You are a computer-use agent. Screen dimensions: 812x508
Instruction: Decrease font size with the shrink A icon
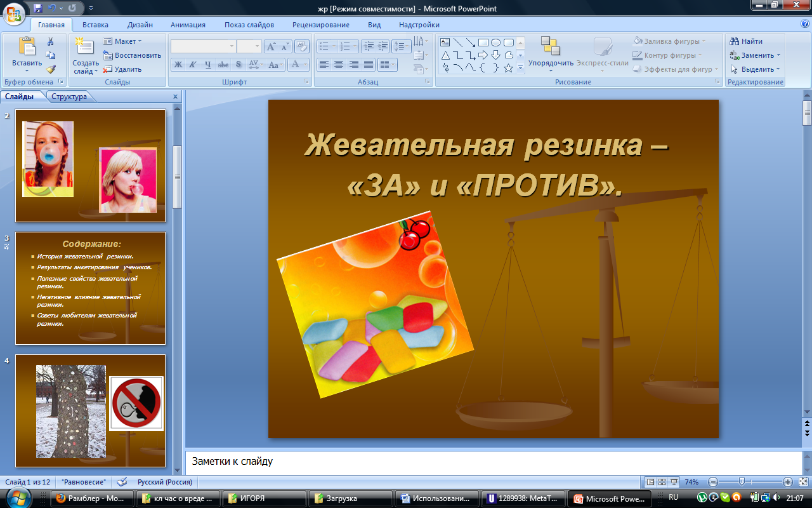(x=285, y=46)
